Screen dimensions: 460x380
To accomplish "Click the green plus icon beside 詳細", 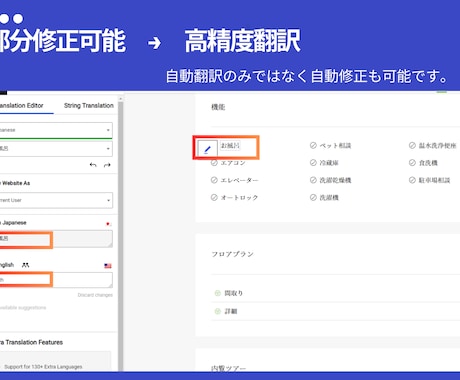I will point(218,311).
